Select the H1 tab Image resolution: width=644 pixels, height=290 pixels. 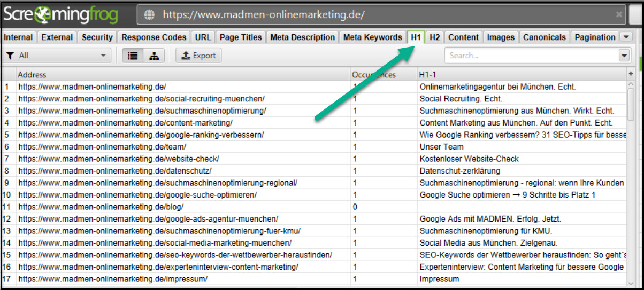(x=416, y=37)
